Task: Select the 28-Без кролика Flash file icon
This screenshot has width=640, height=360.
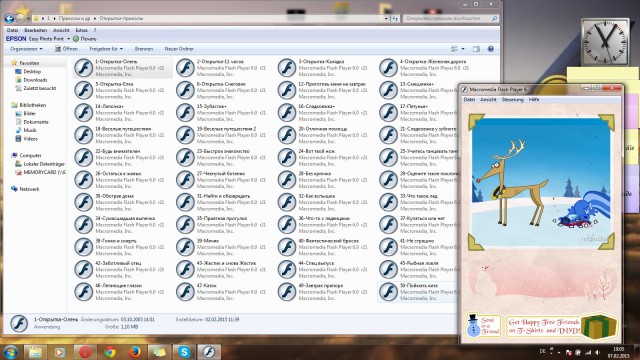Action: coord(287,180)
